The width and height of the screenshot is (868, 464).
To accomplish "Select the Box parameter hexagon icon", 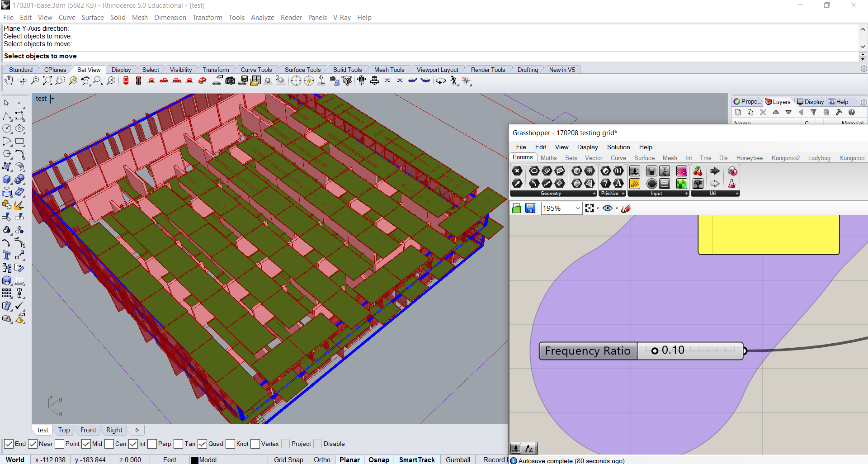I will [x=577, y=171].
